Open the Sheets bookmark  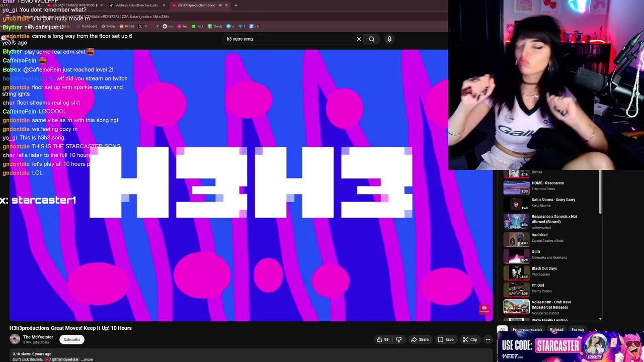click(215, 26)
